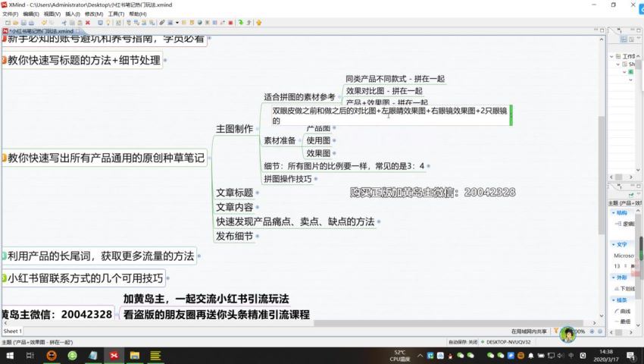Image resolution: width=644 pixels, height=364 pixels.
Task: Open the Windows notification center
Action: pos(630,356)
